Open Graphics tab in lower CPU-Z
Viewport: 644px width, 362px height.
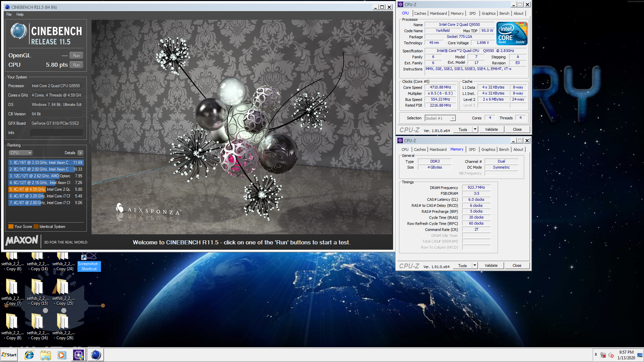(x=488, y=149)
